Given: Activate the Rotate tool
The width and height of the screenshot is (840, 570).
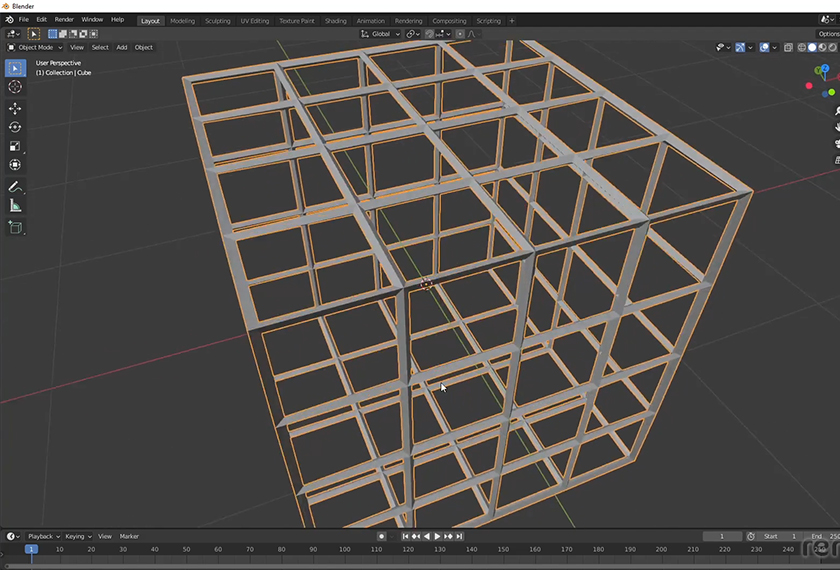Looking at the screenshot, I should coord(15,127).
